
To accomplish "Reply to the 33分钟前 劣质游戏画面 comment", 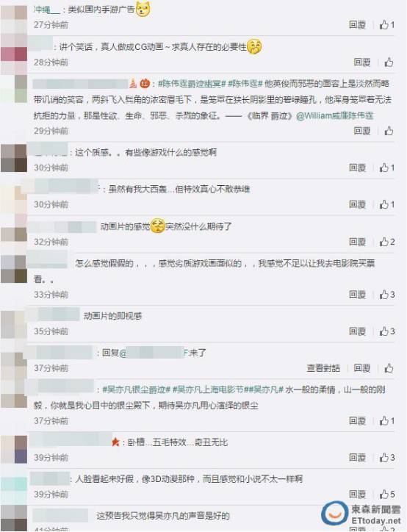I will (358, 295).
